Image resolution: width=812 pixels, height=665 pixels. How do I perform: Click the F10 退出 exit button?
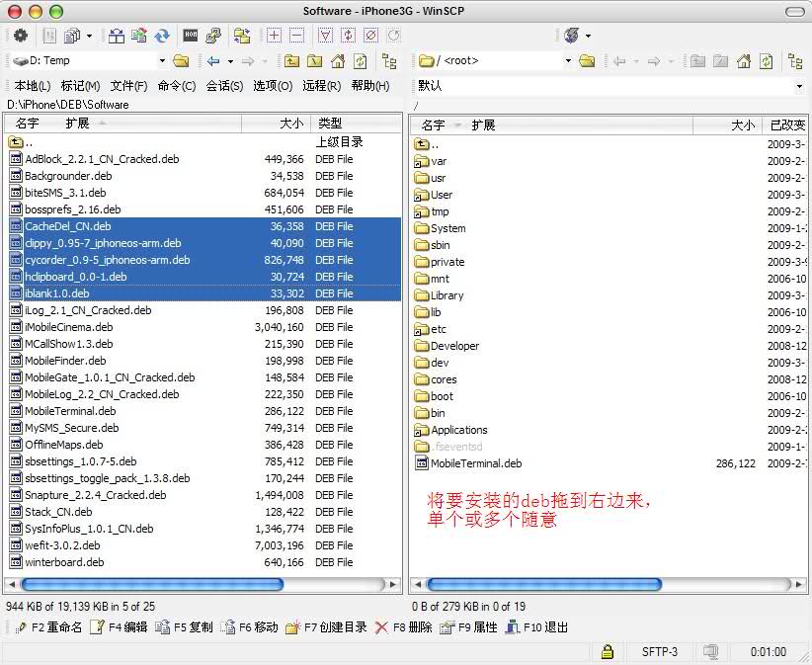tap(537, 627)
